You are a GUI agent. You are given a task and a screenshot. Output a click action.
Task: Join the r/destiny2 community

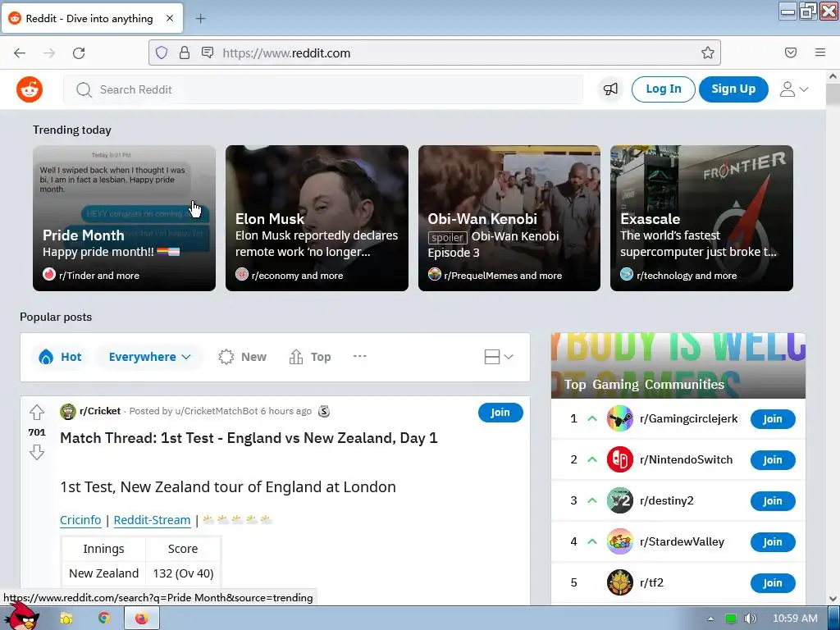click(x=773, y=501)
